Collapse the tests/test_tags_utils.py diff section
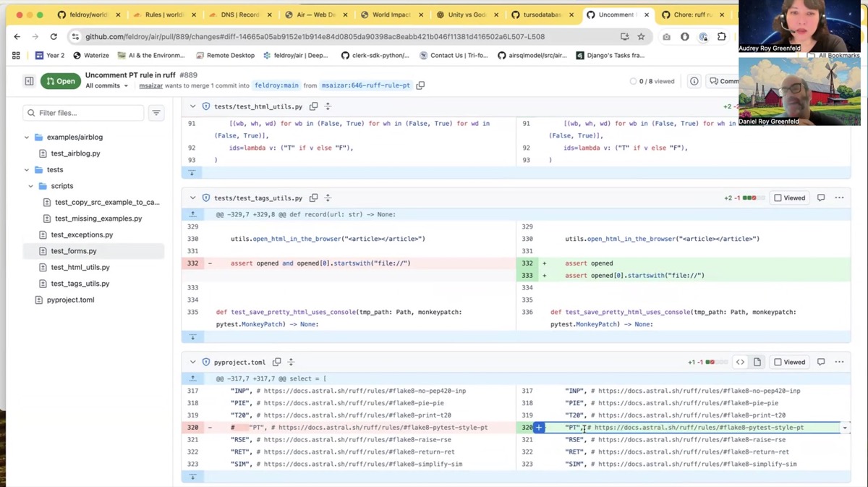Image resolution: width=868 pixels, height=487 pixels. pyautogui.click(x=192, y=198)
